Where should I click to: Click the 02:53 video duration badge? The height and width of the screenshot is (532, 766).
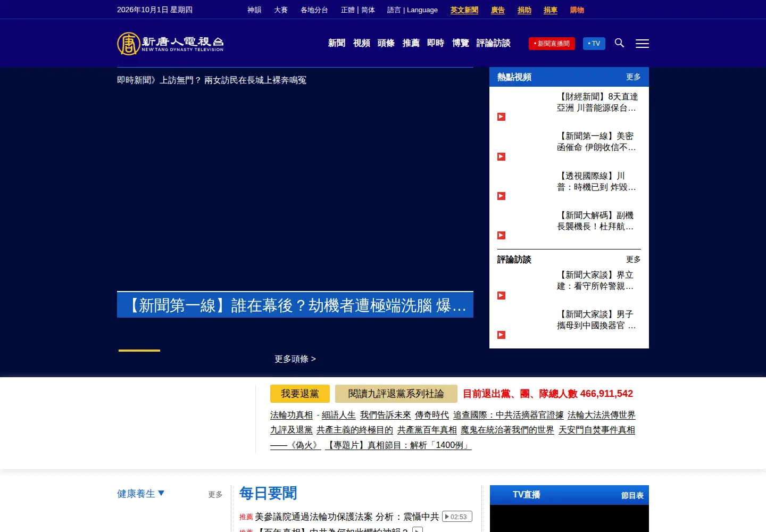click(457, 517)
